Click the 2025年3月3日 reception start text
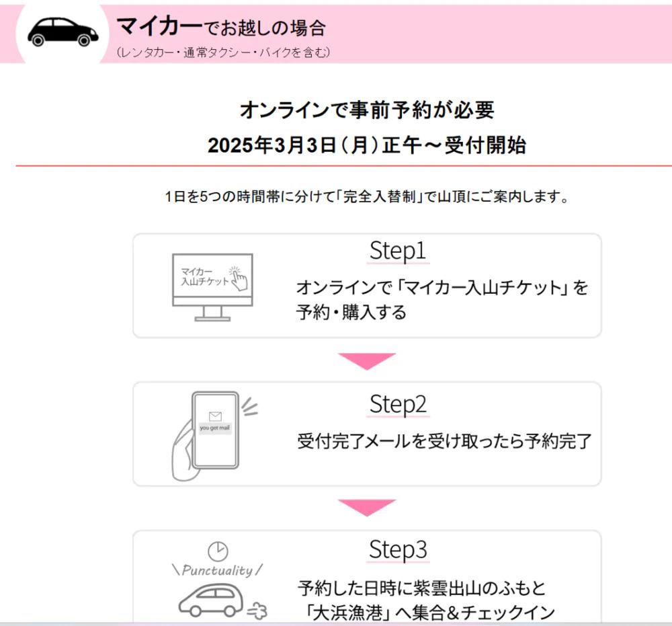 367,145
